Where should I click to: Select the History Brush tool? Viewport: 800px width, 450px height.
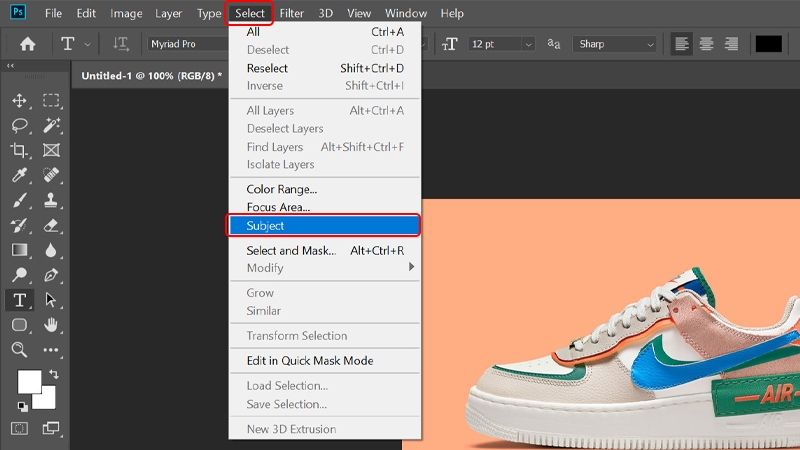point(19,225)
